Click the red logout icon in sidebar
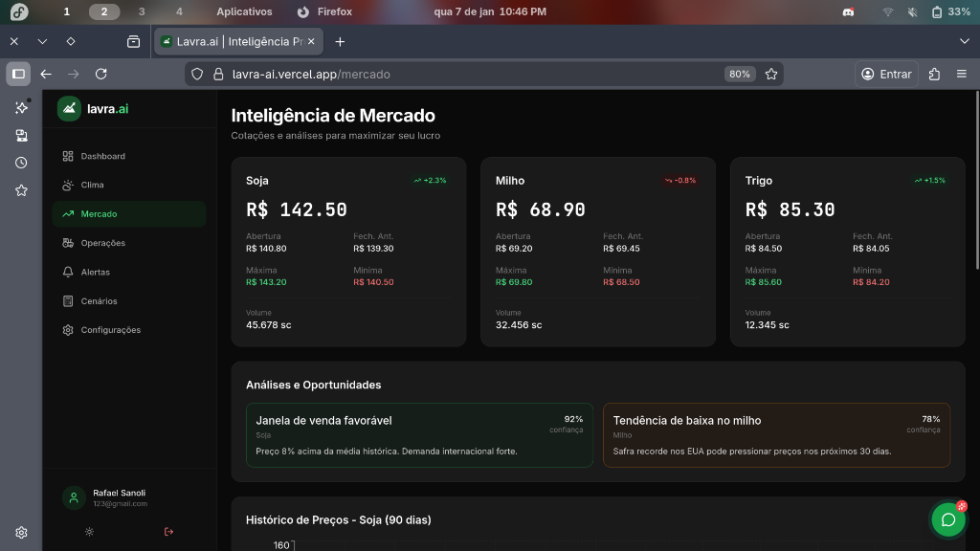Viewport: 980px width, 551px height. (x=169, y=532)
